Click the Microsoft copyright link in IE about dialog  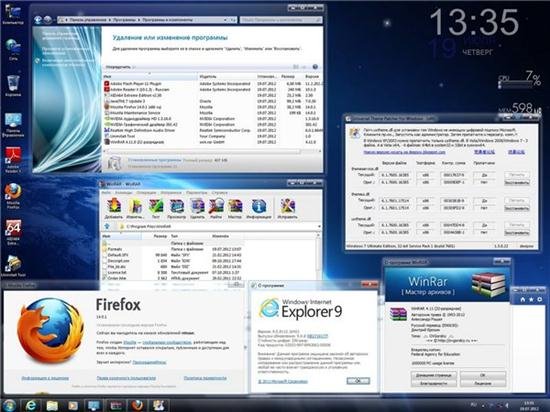pos(283,381)
